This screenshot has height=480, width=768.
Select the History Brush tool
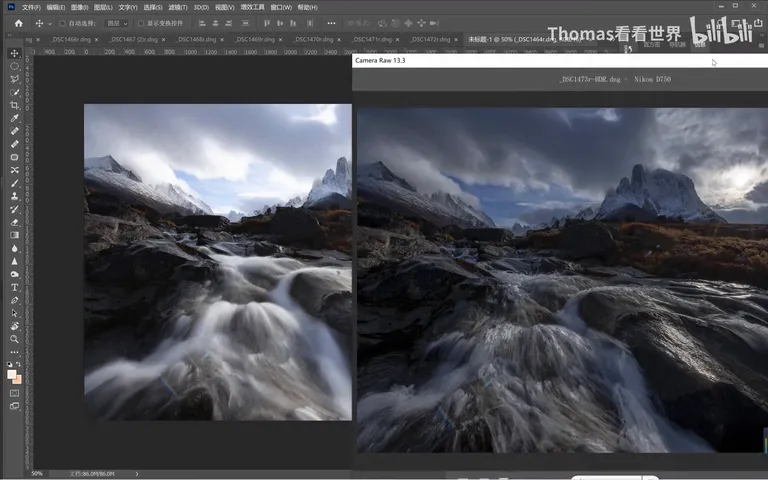coord(15,209)
